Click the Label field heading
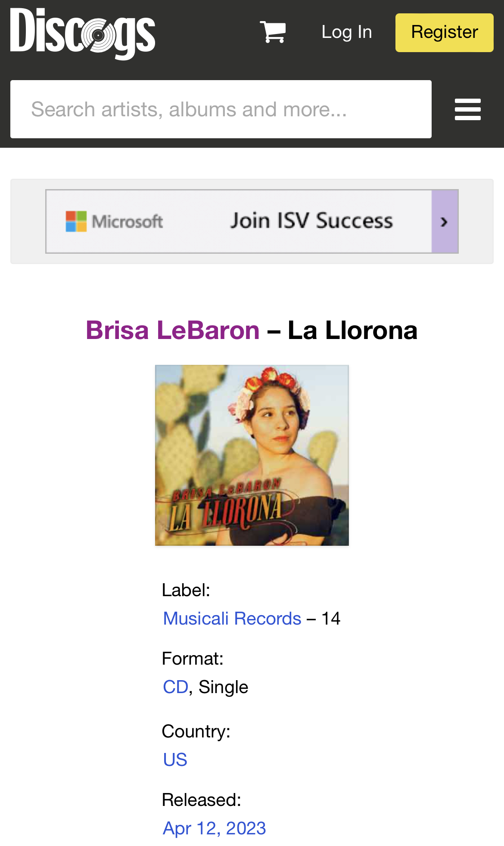The width and height of the screenshot is (504, 846). pyautogui.click(x=186, y=590)
